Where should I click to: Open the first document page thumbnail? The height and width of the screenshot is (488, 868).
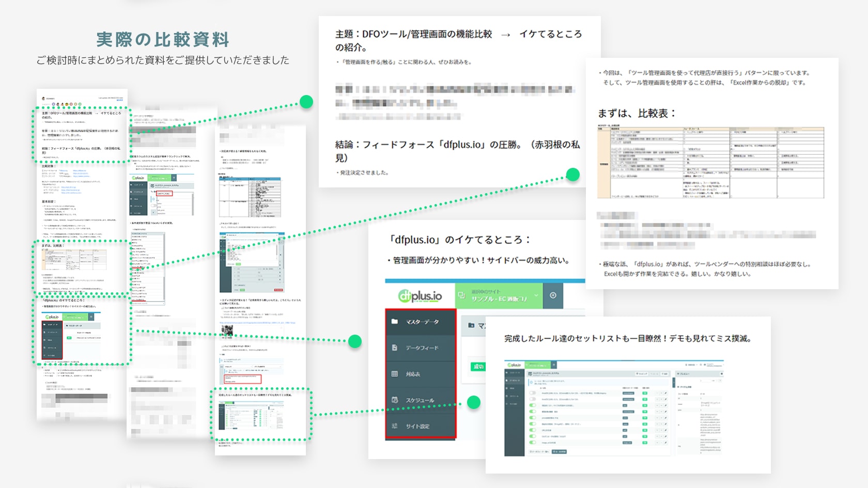point(82,254)
